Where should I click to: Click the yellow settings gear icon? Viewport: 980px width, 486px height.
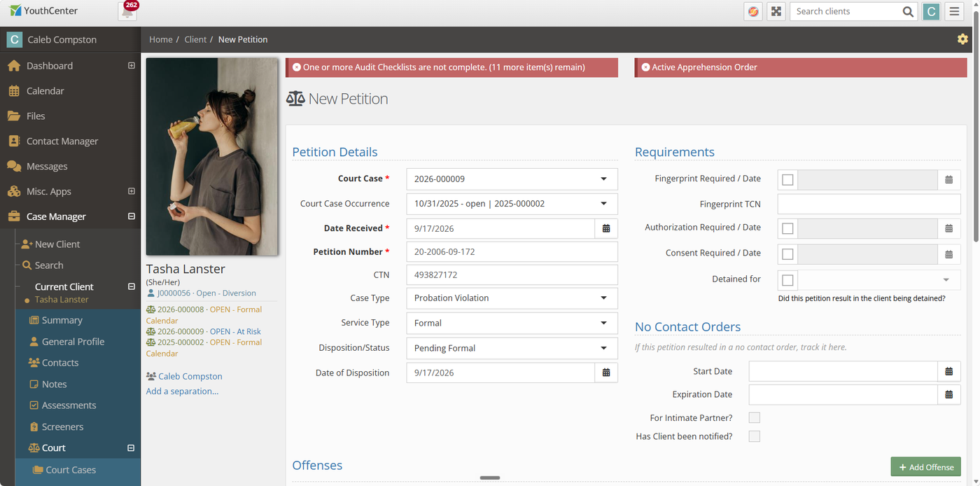point(962,39)
